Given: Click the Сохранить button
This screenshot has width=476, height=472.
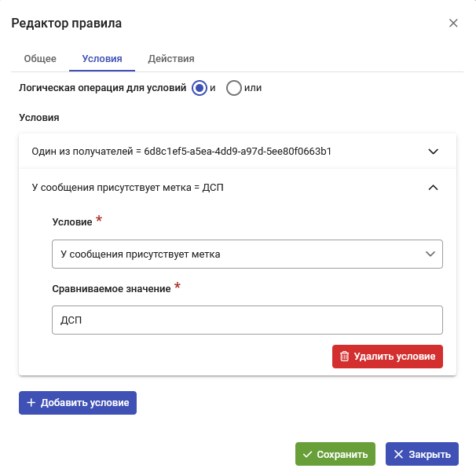Looking at the screenshot, I should 335,454.
